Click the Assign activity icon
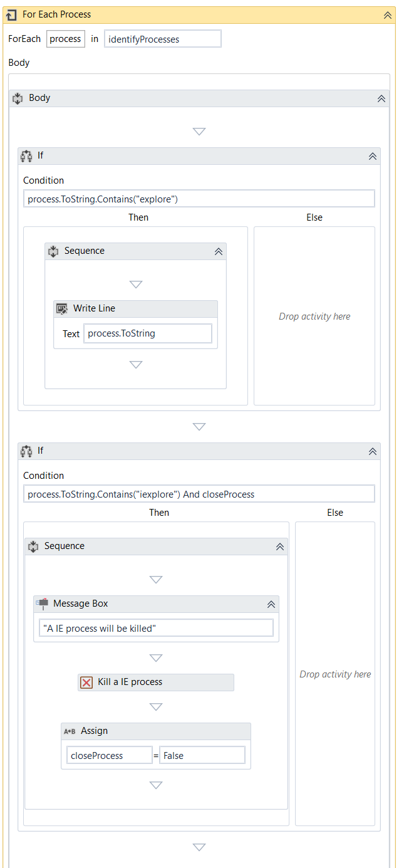The width and height of the screenshot is (399, 868). pyautogui.click(x=70, y=731)
